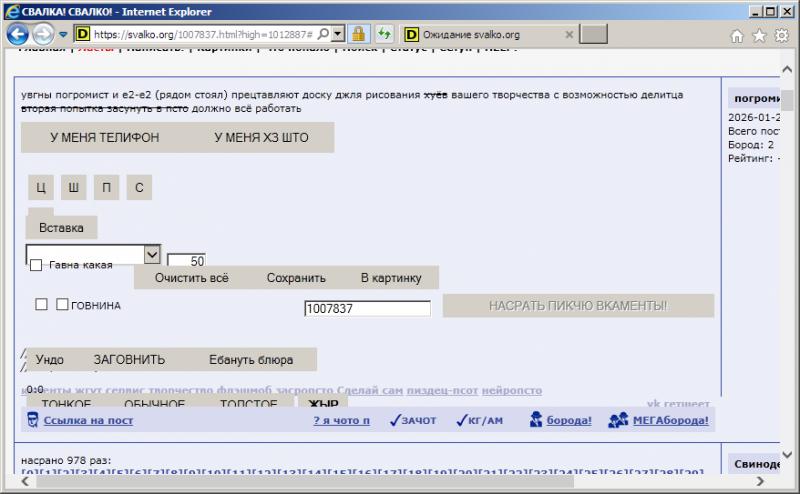This screenshot has height=494, width=800.
Task: Click the ЗАЧОТ checkmark vote
Action: click(412, 420)
